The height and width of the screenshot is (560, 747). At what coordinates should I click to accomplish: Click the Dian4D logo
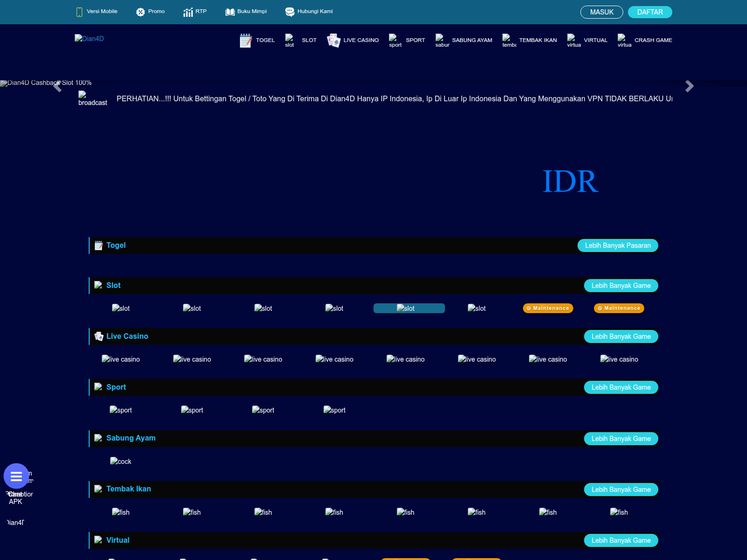(x=89, y=39)
